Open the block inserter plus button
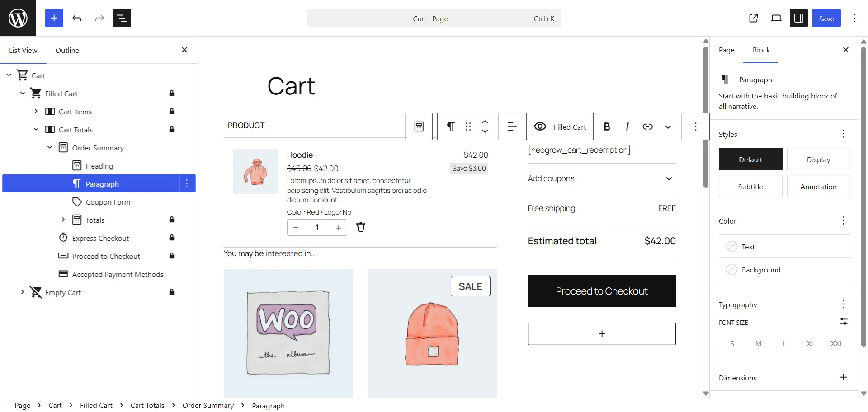Viewport: 868px width, 412px height. coord(54,18)
